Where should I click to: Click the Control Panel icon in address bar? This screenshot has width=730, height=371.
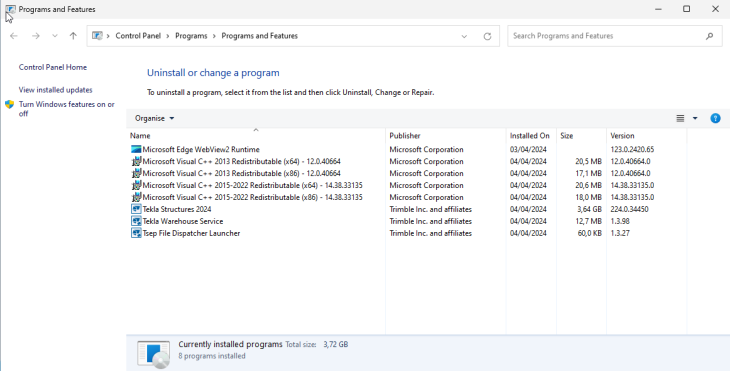(97, 36)
